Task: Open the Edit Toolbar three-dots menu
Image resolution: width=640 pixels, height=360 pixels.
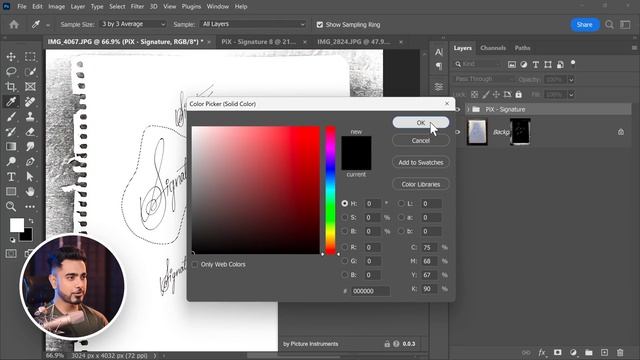Action: tap(30, 207)
